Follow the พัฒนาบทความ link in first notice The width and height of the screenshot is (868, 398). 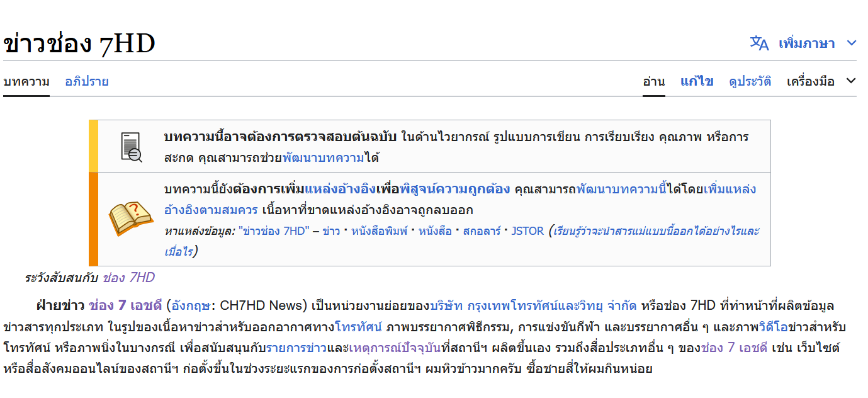point(323,157)
